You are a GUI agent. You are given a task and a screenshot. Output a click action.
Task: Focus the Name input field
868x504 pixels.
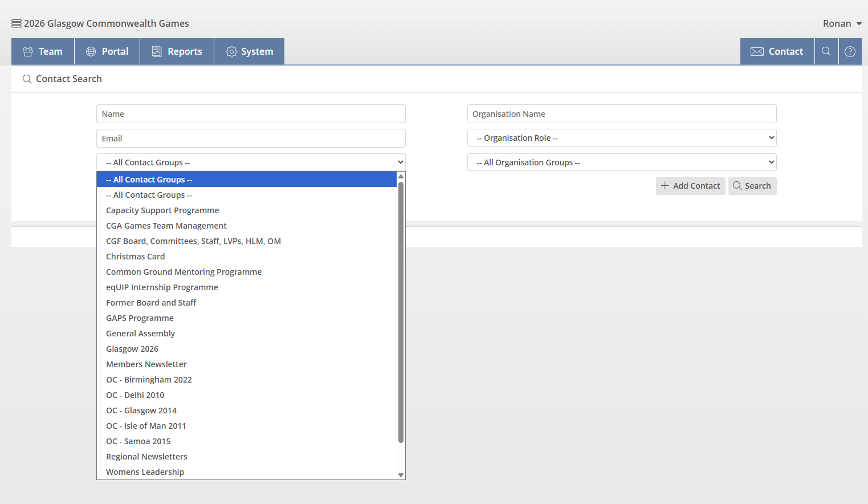tap(251, 114)
